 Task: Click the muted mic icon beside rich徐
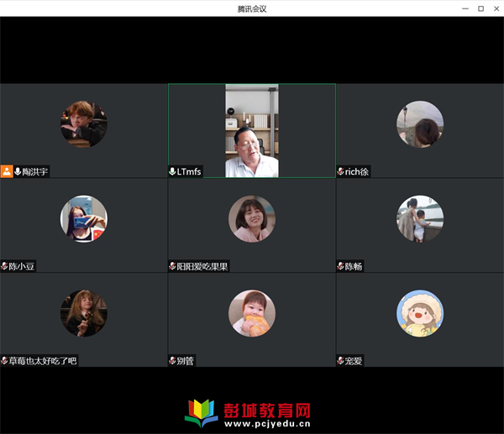[340, 171]
